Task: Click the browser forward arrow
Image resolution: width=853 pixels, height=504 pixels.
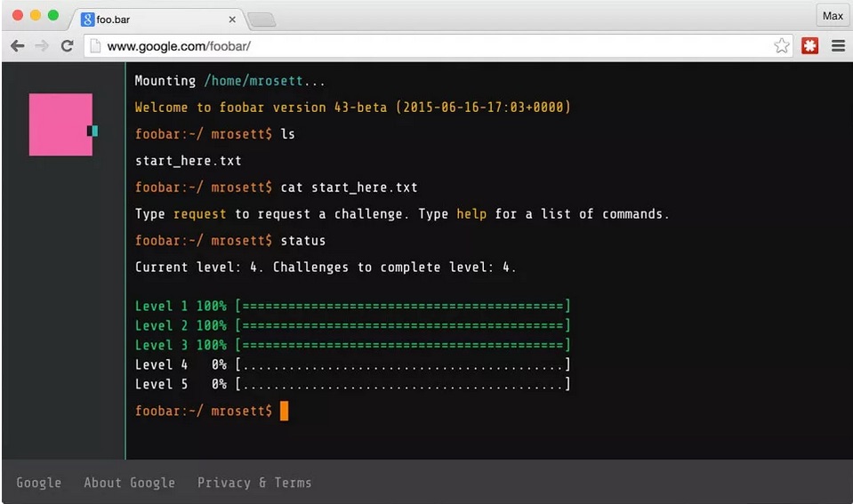Action: tap(42, 46)
